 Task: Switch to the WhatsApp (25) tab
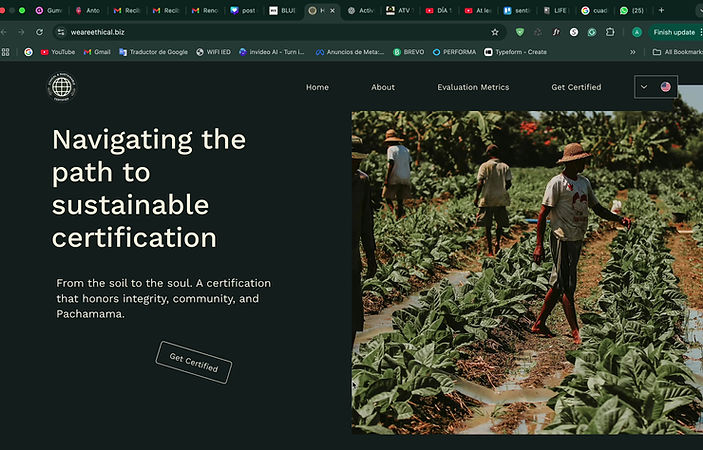(x=633, y=10)
